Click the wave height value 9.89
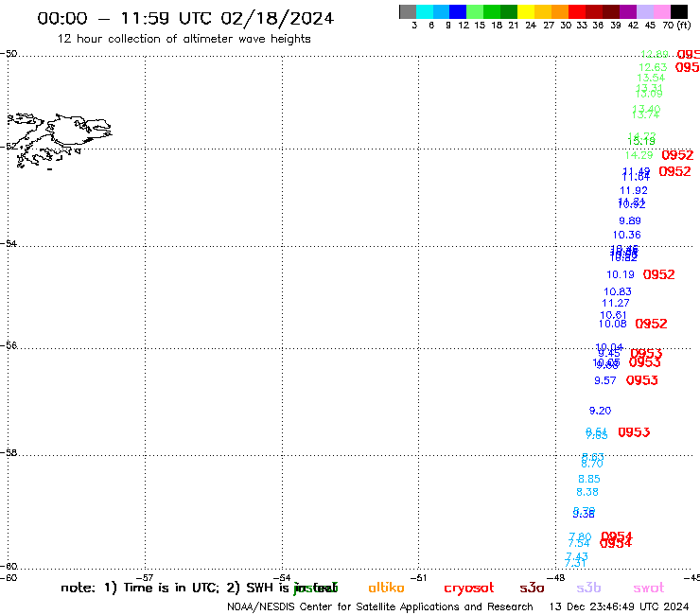The width and height of the screenshot is (700, 615). 630,220
